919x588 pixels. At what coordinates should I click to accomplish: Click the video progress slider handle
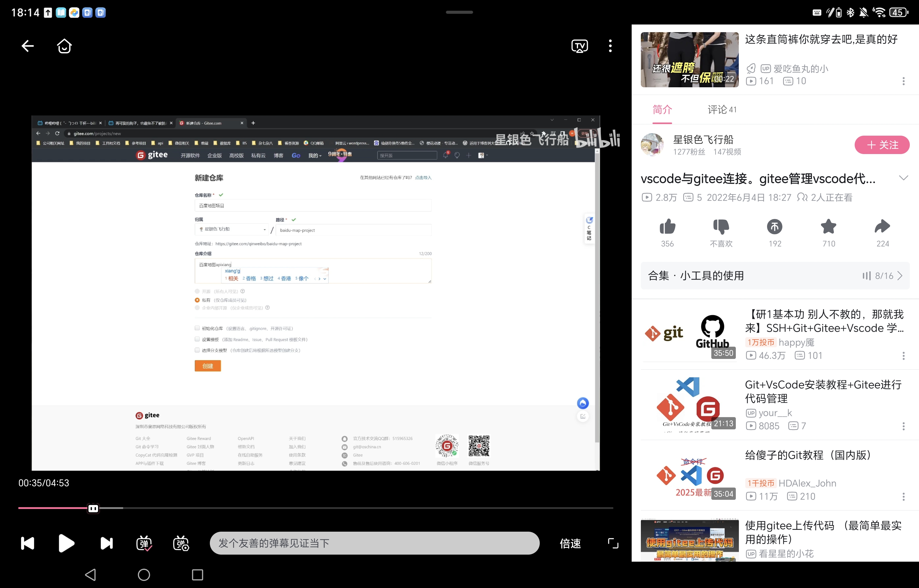[93, 508]
